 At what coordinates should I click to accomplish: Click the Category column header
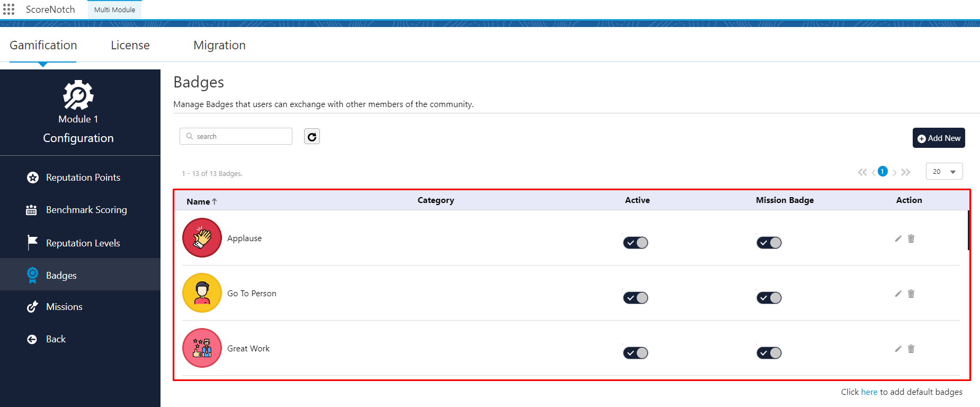click(x=435, y=200)
